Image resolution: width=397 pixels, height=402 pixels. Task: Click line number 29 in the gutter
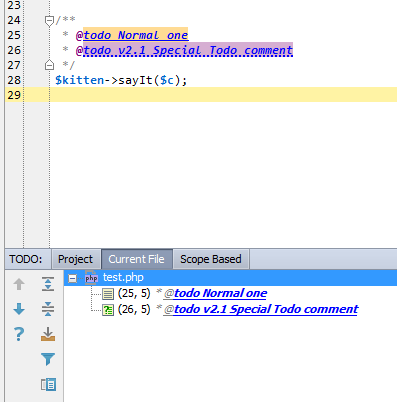[14, 95]
